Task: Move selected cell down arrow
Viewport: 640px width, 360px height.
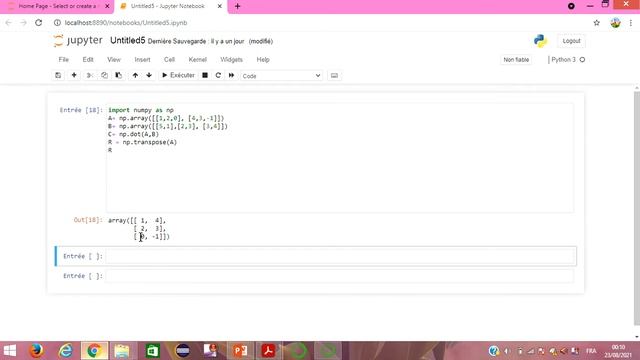Action: tap(149, 76)
